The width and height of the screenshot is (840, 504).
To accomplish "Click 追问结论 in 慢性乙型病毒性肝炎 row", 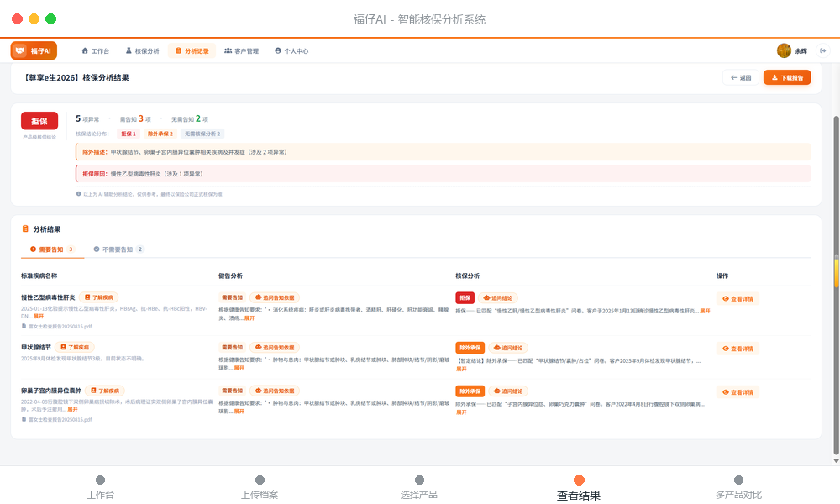I will point(499,298).
